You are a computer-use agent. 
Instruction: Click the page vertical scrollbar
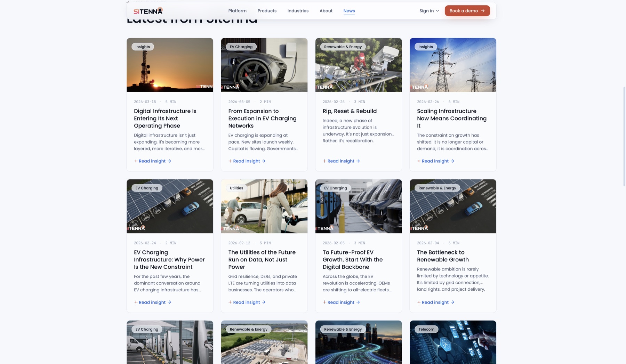[x=624, y=136]
